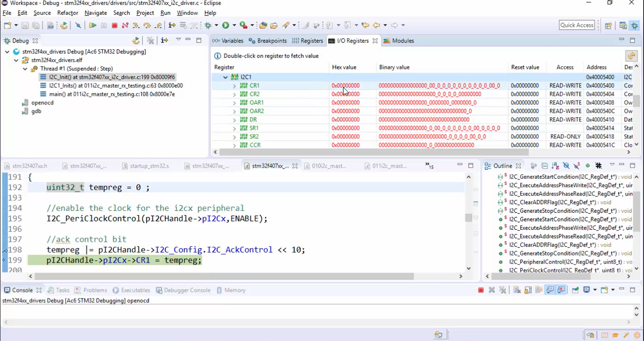
Task: Click Clear Console icon
Action: [x=517, y=290]
